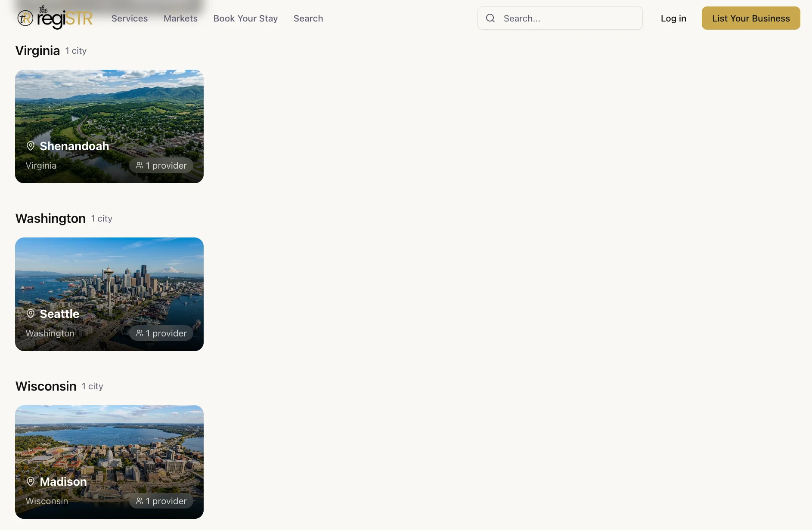Click the Shenandoah city name

pos(74,146)
